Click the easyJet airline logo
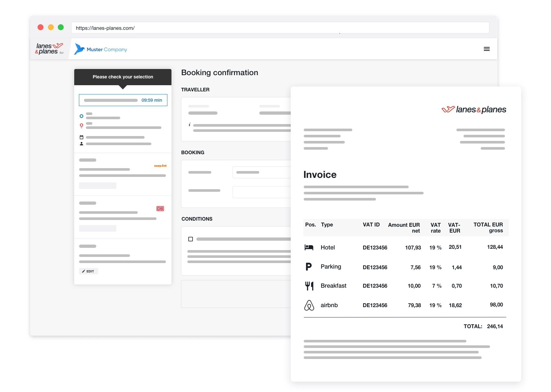The image size is (551, 392). (160, 166)
